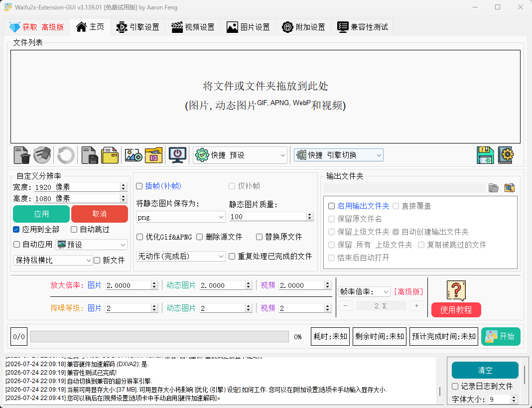Image resolution: width=532 pixels, height=408 pixels.
Task: Open the 主页 home tab
Action: tap(90, 27)
